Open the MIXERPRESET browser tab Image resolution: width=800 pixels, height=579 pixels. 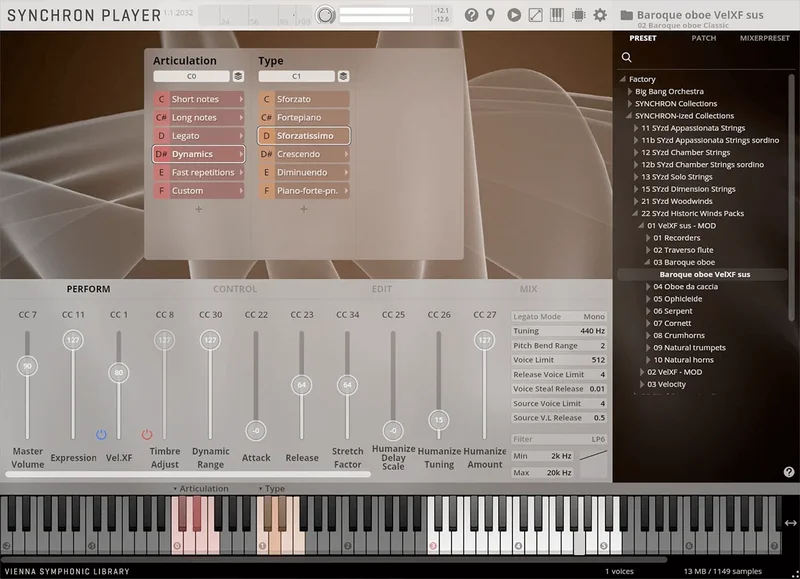point(764,38)
